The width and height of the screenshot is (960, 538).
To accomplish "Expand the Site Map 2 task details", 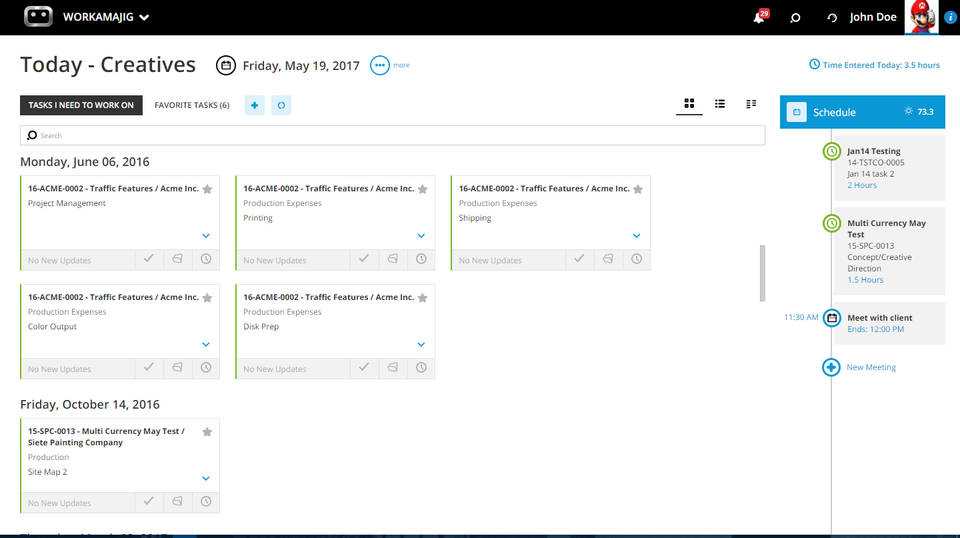I will coord(206,479).
